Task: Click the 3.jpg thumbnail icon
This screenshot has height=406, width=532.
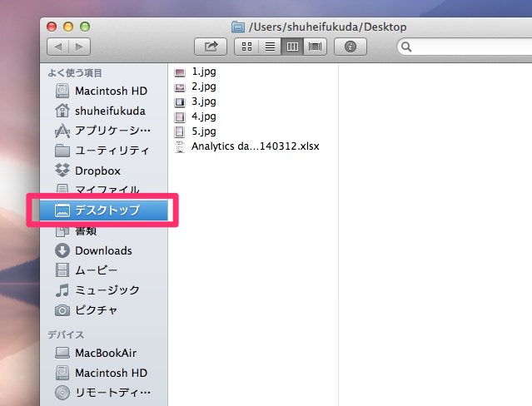Action: coord(180,102)
